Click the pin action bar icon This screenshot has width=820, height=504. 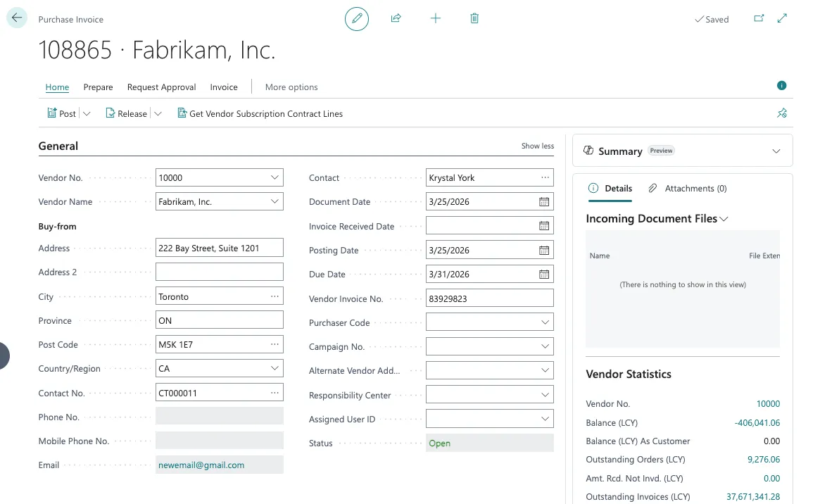point(782,113)
